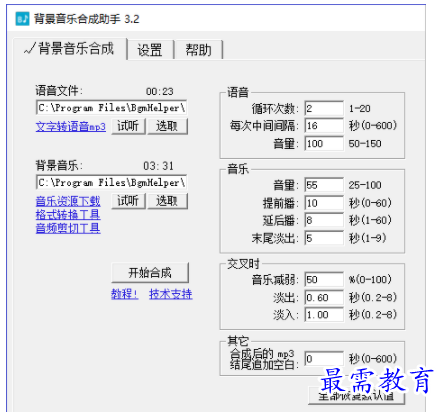The height and width of the screenshot is (412, 442).
Task: Click the 结尾追加空白 input field
Action: pyautogui.click(x=324, y=359)
